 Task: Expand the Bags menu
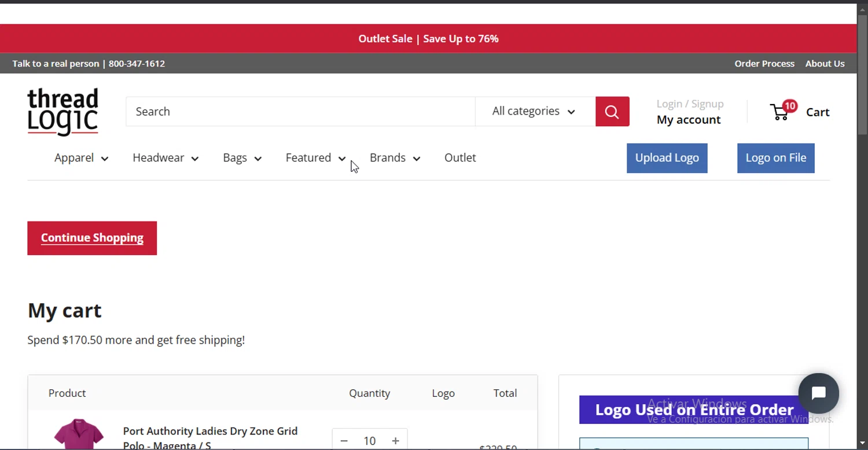pyautogui.click(x=242, y=158)
